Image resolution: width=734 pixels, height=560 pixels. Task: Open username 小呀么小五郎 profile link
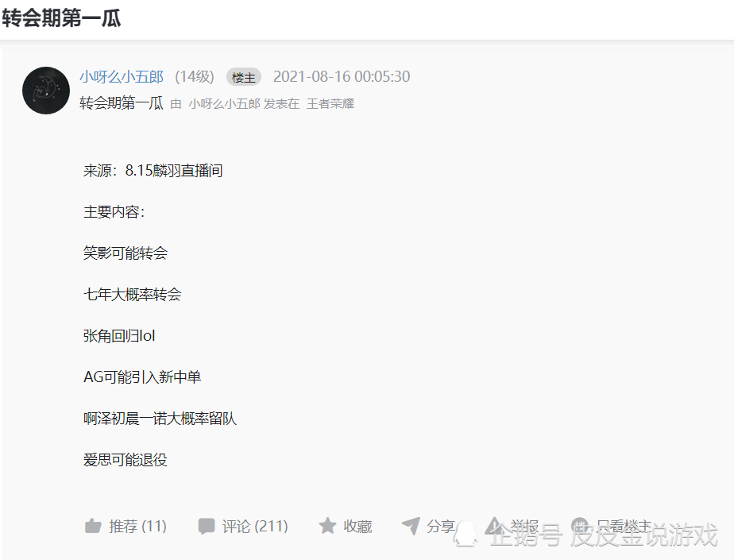click(122, 77)
